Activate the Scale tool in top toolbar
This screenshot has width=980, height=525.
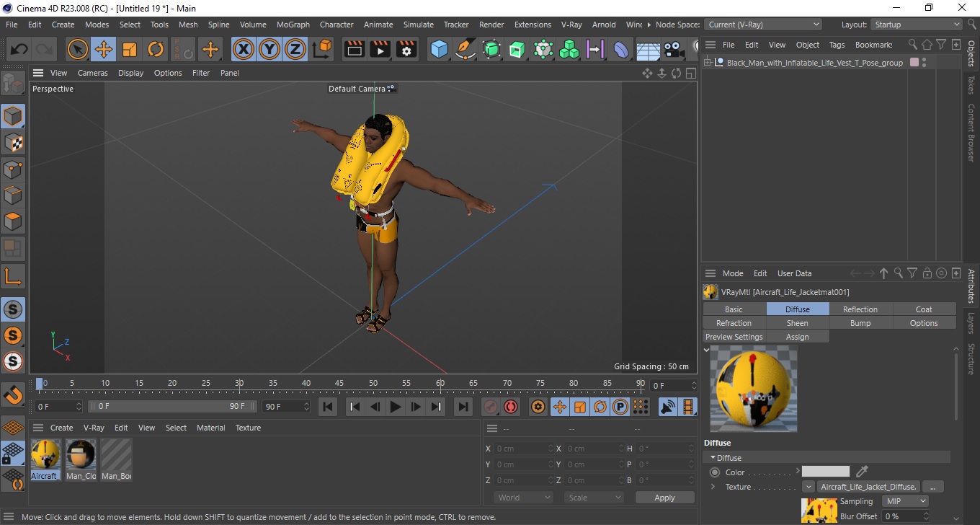(130, 50)
